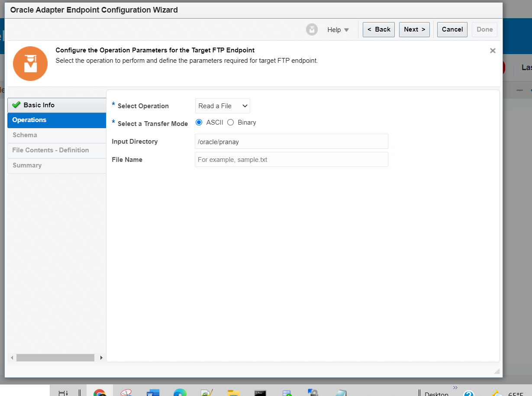Jump to the Summary step
The height and width of the screenshot is (396, 532).
point(57,166)
